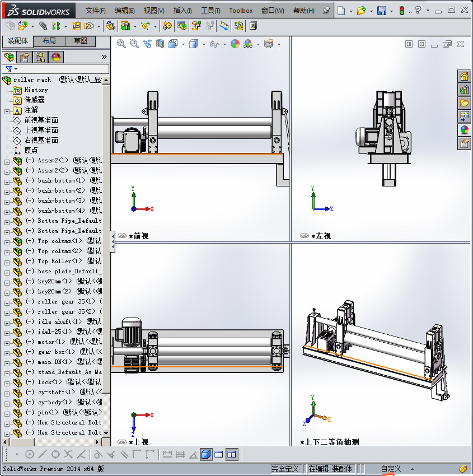Click the Rebuild traffic light icon
Viewport: 473px width, 476px height.
tap(402, 11)
